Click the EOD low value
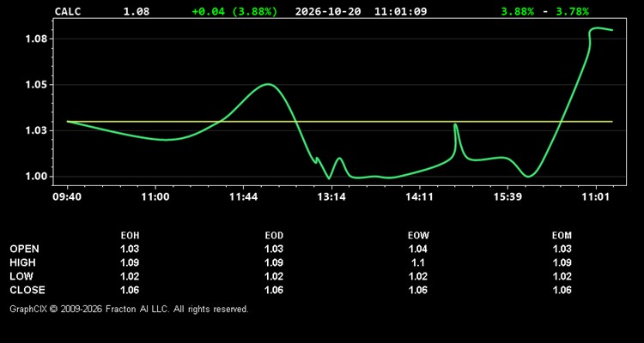The image size is (644, 343). [274, 276]
